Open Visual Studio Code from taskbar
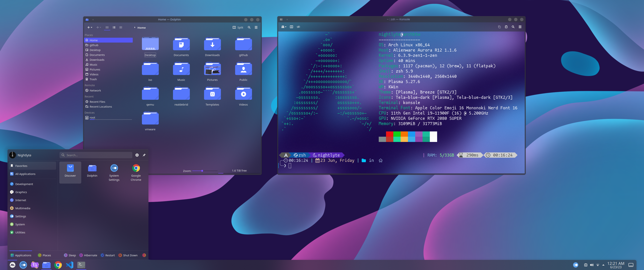 (70, 265)
